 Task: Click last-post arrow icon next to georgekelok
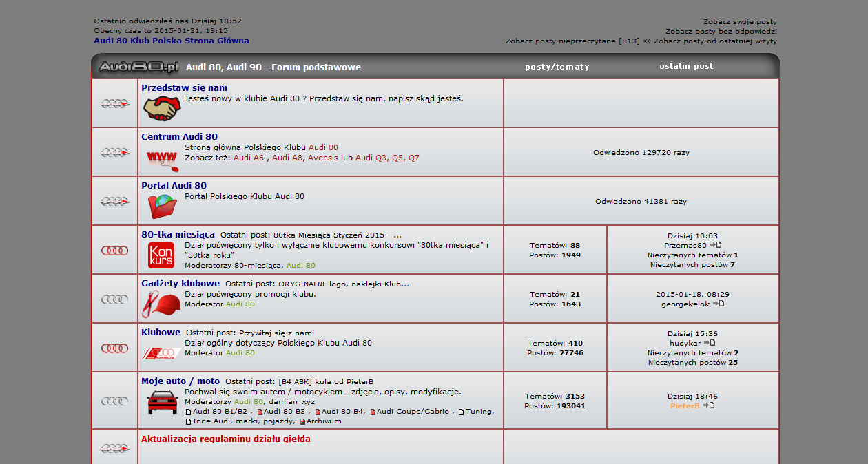pyautogui.click(x=719, y=304)
